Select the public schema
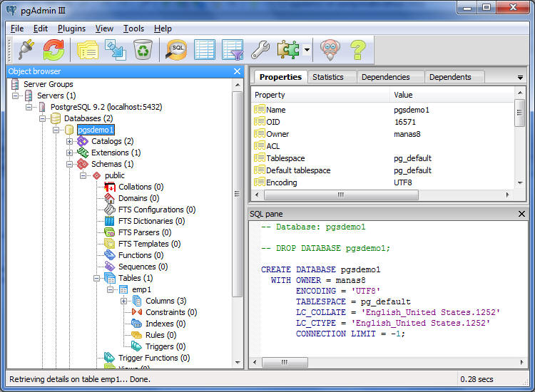This screenshot has width=535, height=392. point(115,175)
